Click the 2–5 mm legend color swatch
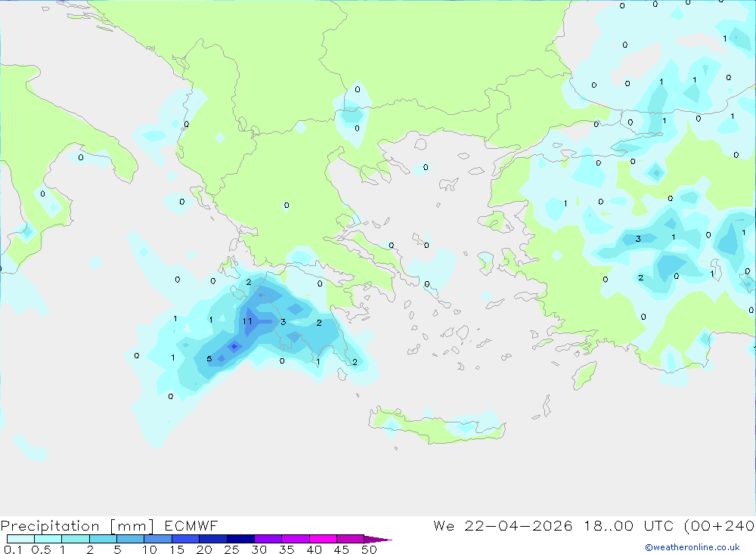Viewport: 756px width, 554px height. coord(103,539)
